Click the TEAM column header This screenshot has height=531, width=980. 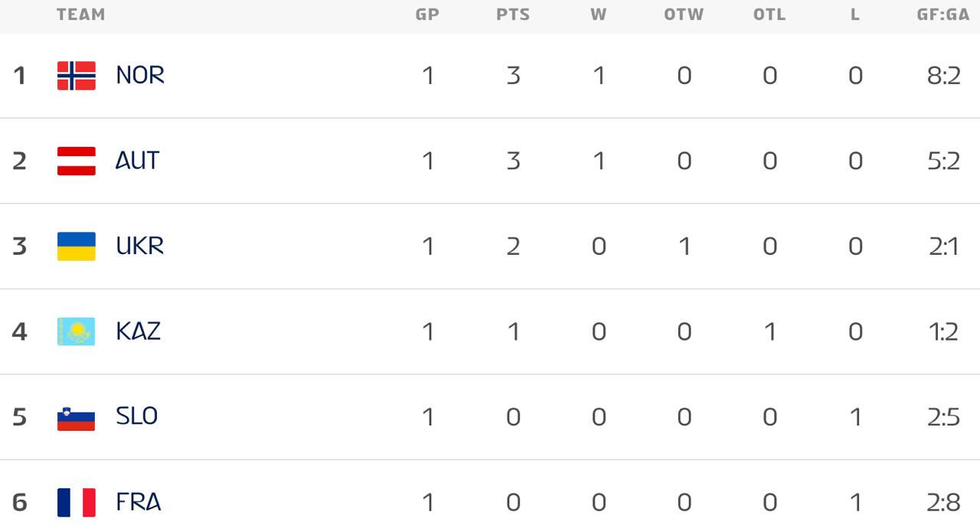point(80,15)
